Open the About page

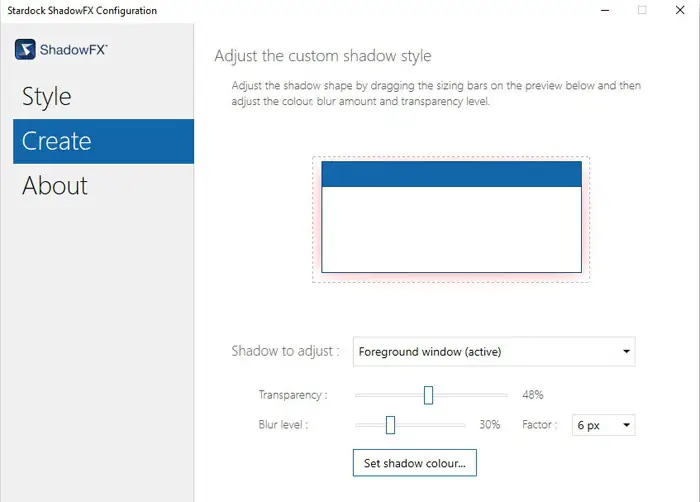pos(55,186)
